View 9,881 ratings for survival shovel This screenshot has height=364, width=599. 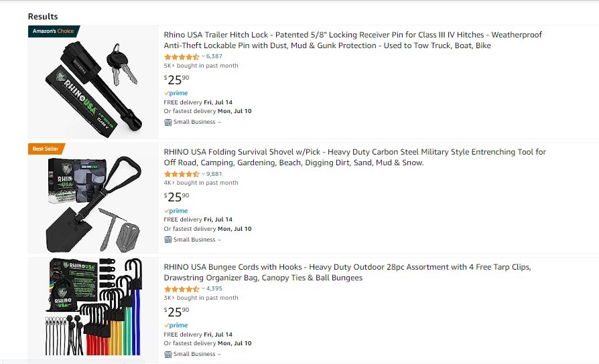pos(214,174)
